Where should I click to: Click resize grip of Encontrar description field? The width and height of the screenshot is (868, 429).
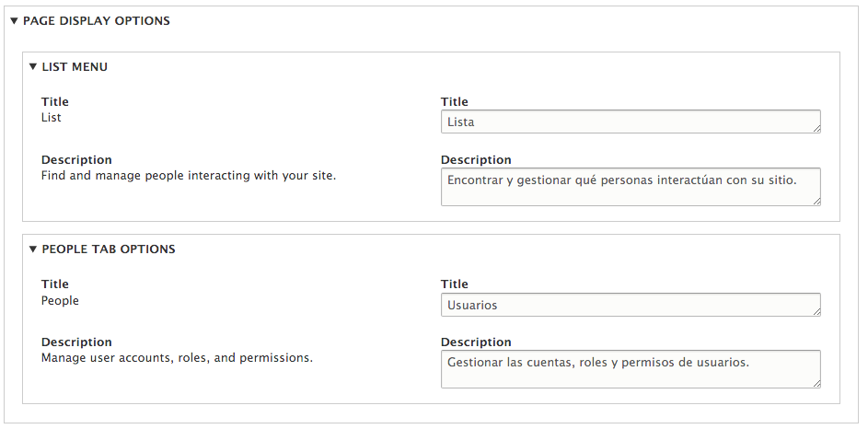[816, 201]
